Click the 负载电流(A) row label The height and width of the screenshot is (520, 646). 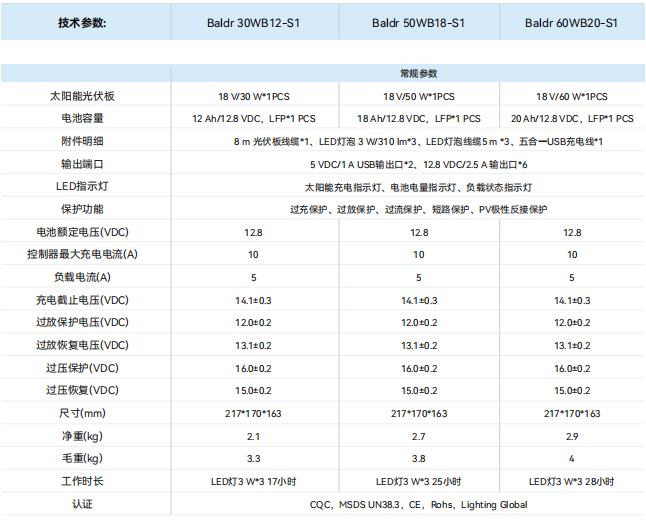coord(82,277)
